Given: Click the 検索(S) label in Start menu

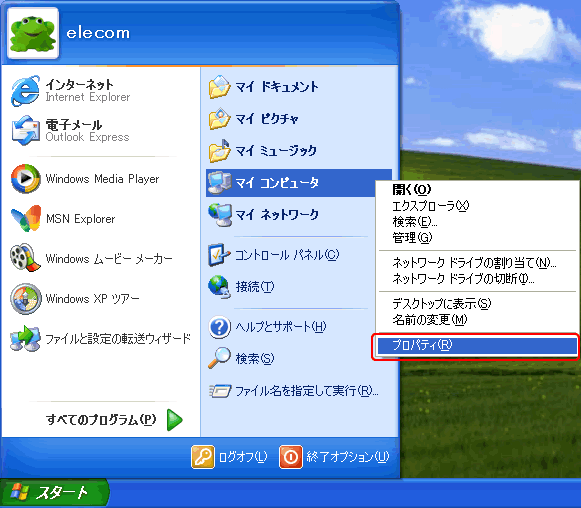Looking at the screenshot, I should coord(255,359).
